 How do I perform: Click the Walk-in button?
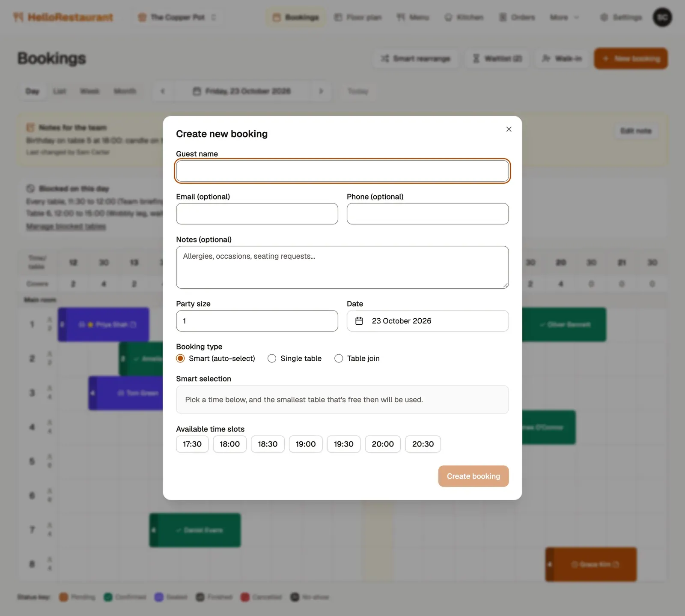click(562, 58)
